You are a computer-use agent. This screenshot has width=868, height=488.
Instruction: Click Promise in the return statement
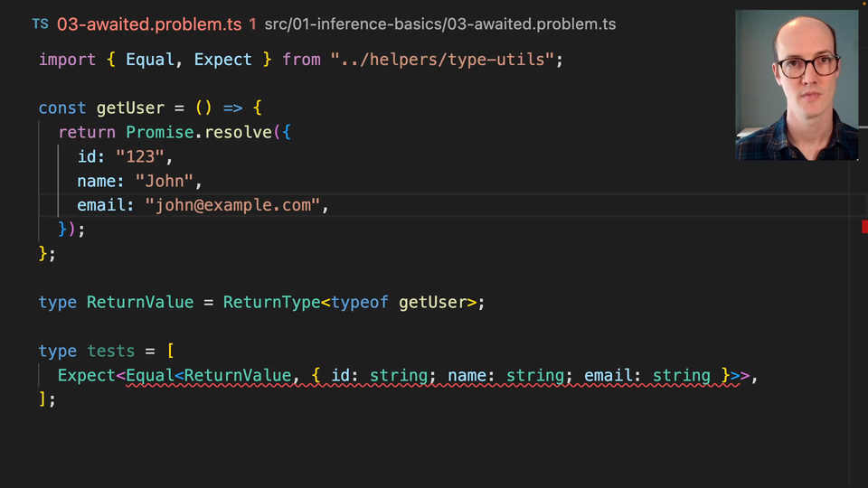coord(160,132)
